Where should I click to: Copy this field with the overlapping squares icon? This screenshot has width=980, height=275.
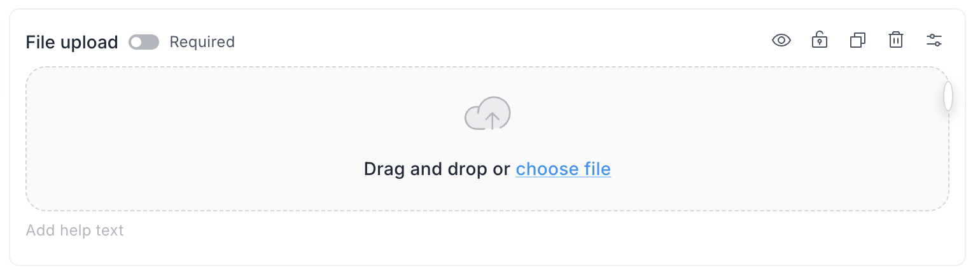coord(857,41)
